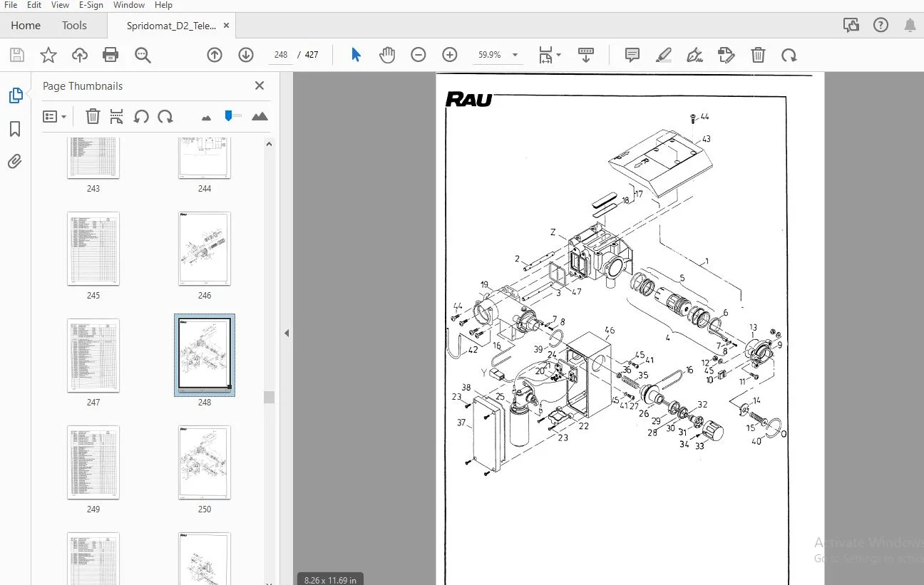Star this document as a favorite
Screen dimensions: 924x585
pyautogui.click(x=48, y=55)
